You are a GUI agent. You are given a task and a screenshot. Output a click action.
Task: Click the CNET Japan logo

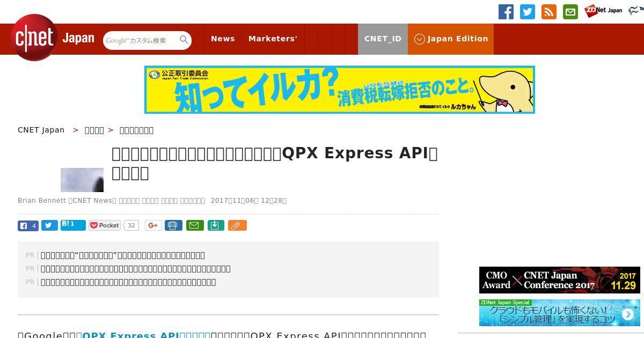tap(53, 38)
